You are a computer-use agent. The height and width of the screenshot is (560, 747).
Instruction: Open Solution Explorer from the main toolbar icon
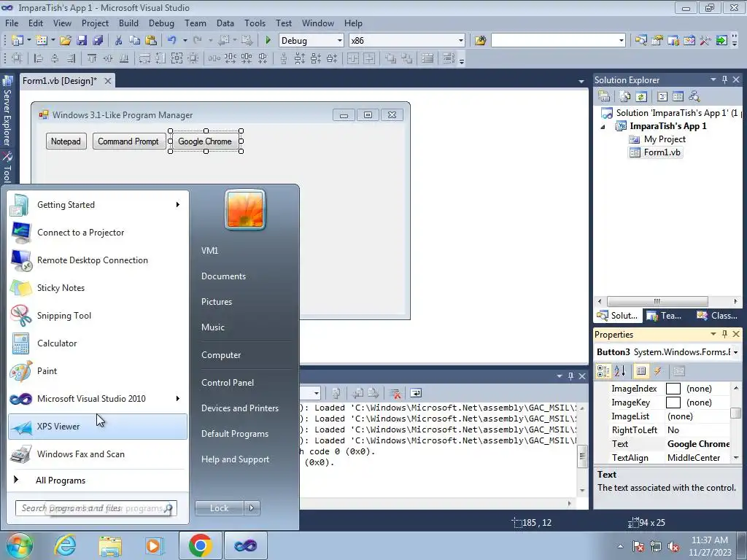(640, 41)
